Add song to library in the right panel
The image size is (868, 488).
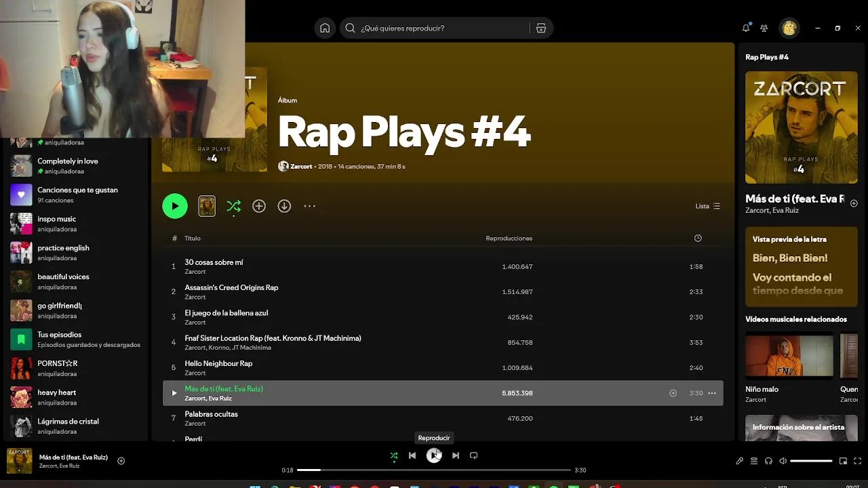point(854,203)
